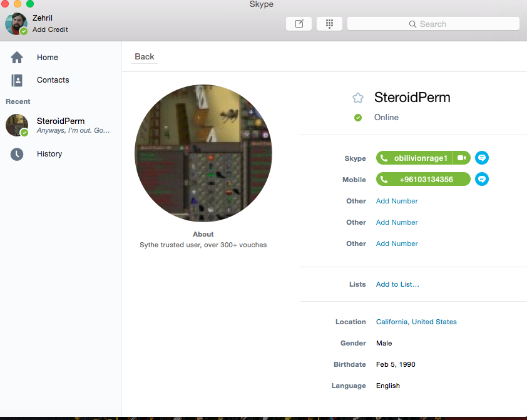This screenshot has height=420, width=527.
Task: Click the SteroidPerm contact name heading
Action: (x=412, y=98)
